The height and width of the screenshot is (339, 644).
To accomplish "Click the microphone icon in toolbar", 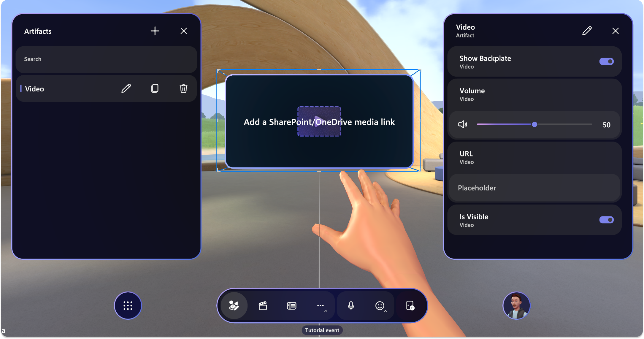I will [351, 305].
